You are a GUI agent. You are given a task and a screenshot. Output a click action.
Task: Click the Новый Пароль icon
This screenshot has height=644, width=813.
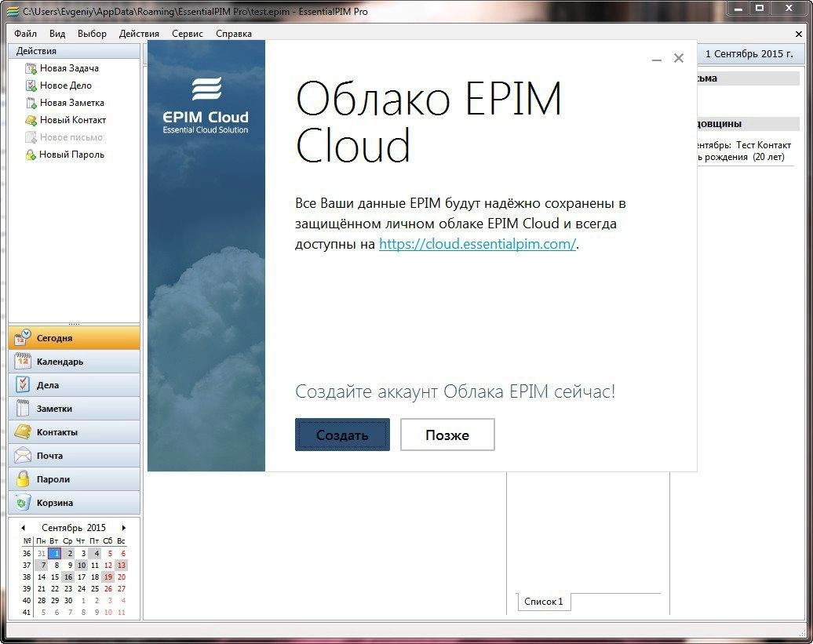[x=31, y=155]
